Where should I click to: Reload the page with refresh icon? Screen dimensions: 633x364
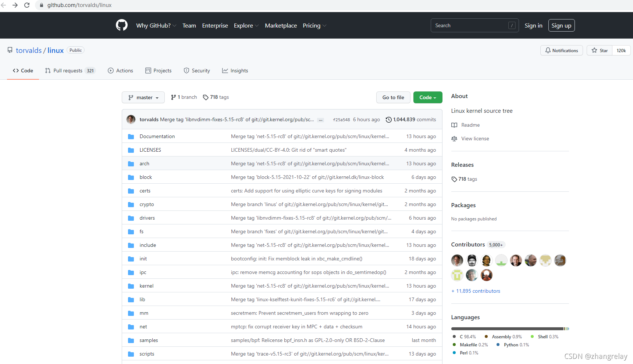click(x=27, y=5)
